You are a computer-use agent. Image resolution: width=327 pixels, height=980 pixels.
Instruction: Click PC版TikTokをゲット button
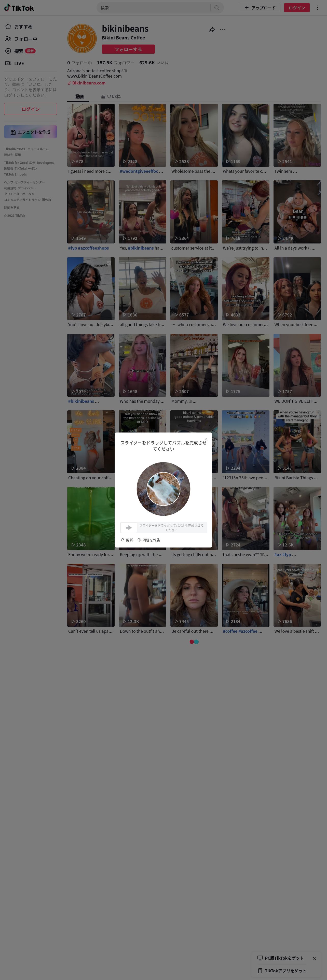281,958
